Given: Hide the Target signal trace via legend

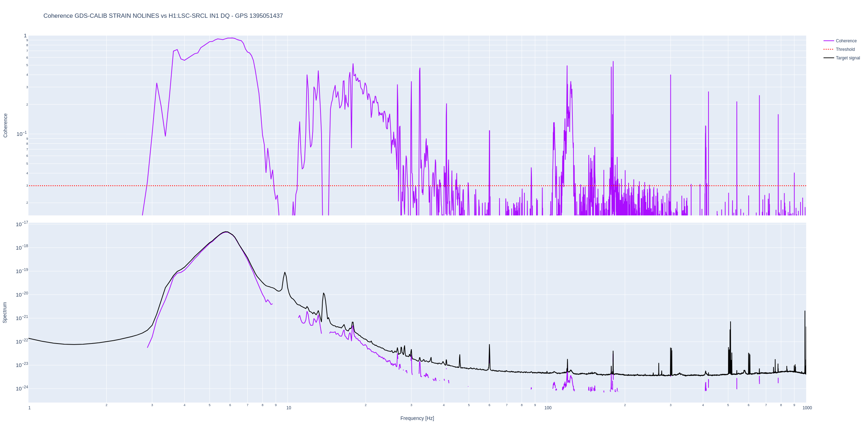Looking at the screenshot, I should [848, 58].
